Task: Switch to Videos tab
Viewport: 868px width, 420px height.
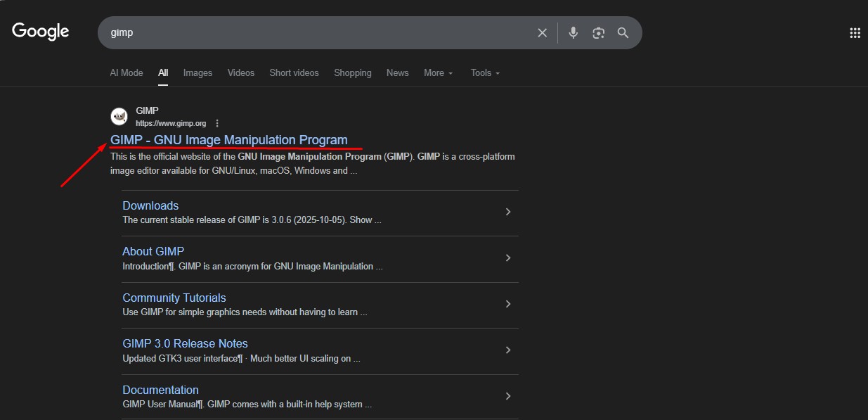Action: 241,73
